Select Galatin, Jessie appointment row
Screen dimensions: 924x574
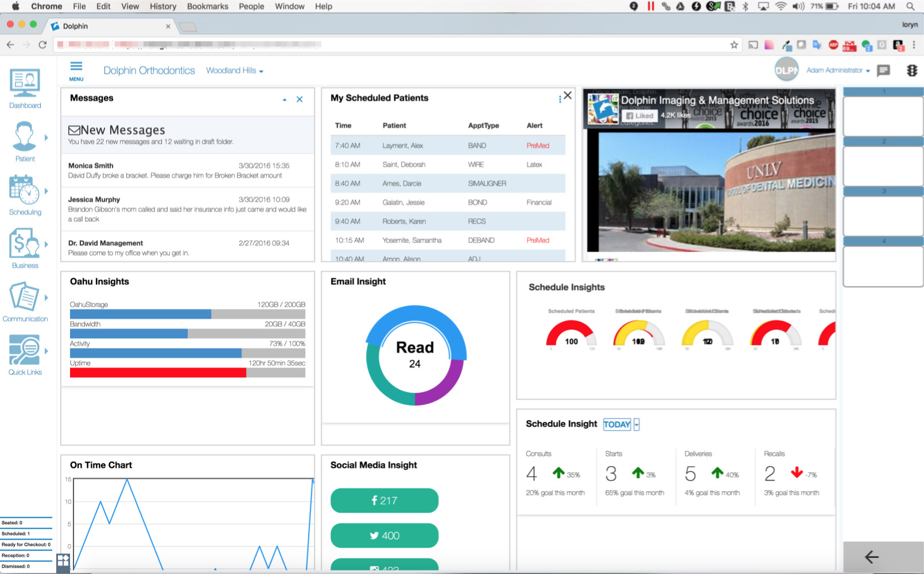tap(448, 202)
